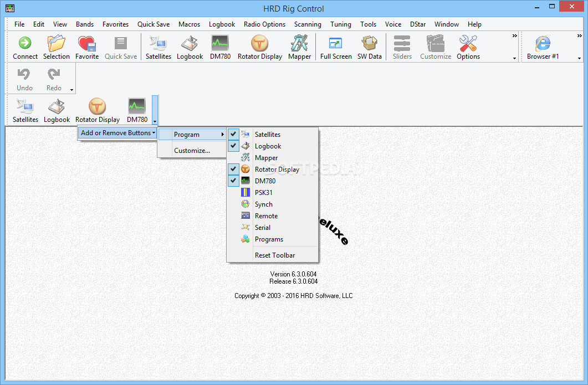The height and width of the screenshot is (385, 588).
Task: Click the HRD app icon in the title bar
Action: pos(9,8)
